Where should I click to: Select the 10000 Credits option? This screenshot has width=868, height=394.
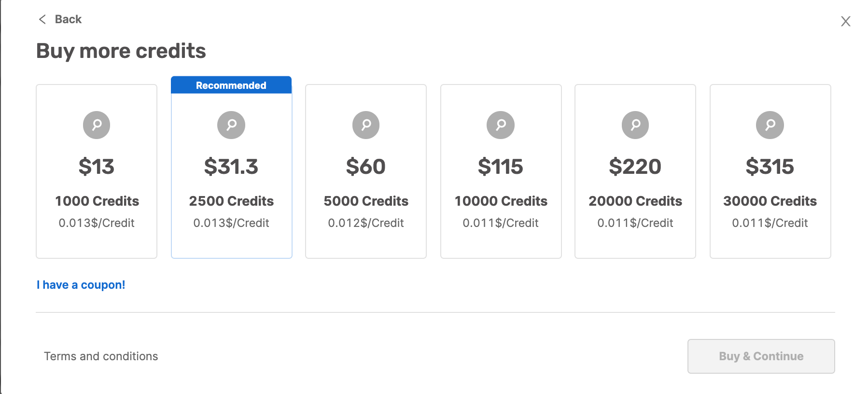click(501, 171)
